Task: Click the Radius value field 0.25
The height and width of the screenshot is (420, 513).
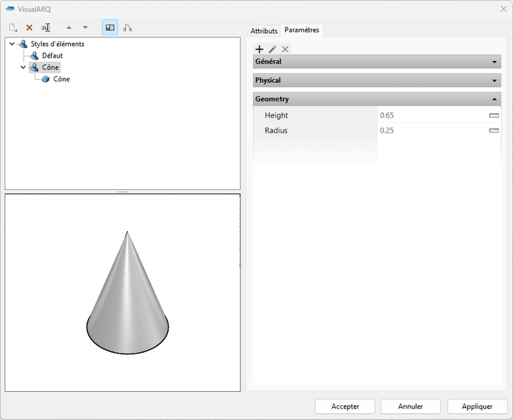Action: [x=433, y=131]
